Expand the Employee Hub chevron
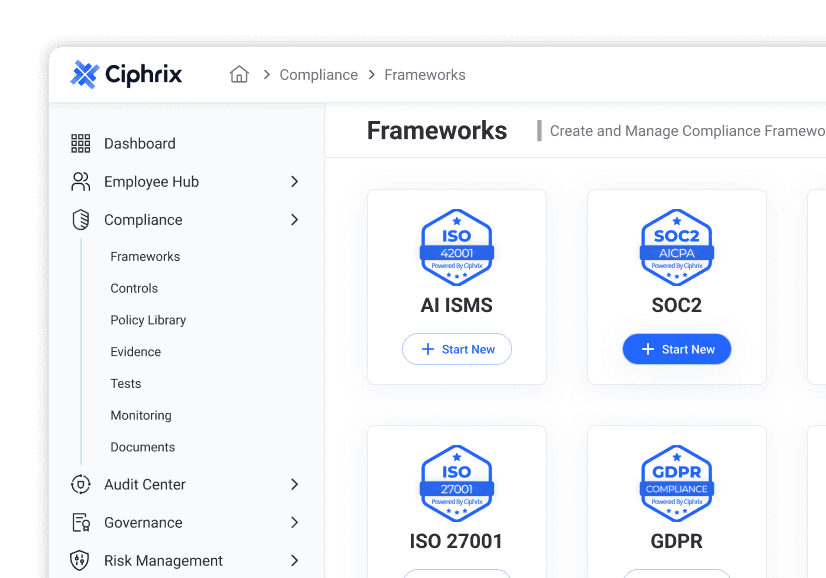Image resolution: width=826 pixels, height=578 pixels. 294,182
